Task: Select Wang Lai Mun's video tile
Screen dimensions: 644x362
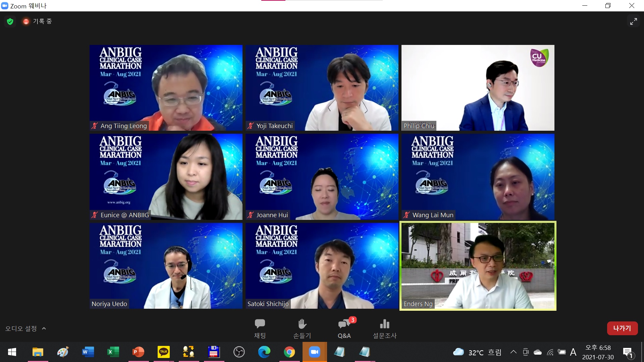Action: (478, 177)
